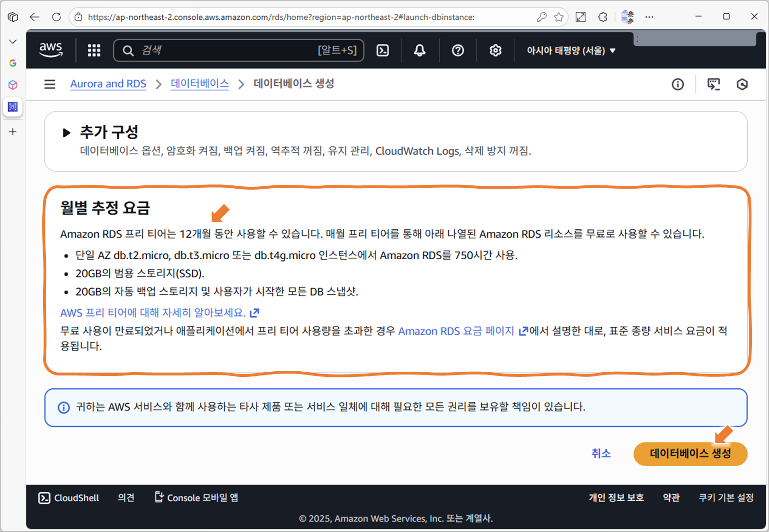769x532 pixels.
Task: Open the notifications bell
Action: tap(420, 50)
